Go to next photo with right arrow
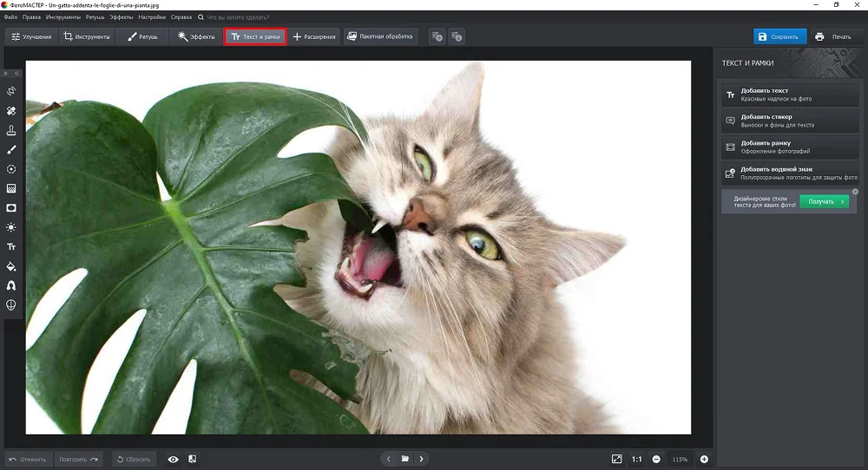Viewport: 868px width, 470px height. click(x=421, y=459)
